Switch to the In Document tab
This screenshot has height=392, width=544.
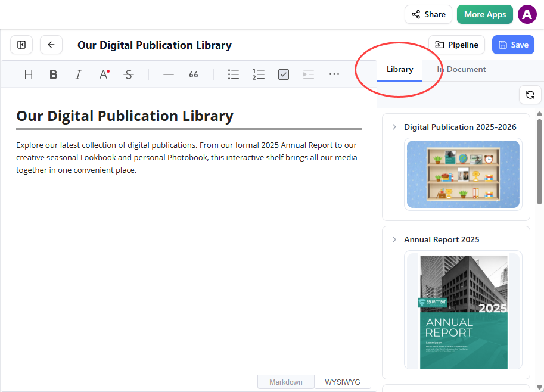[x=462, y=70]
